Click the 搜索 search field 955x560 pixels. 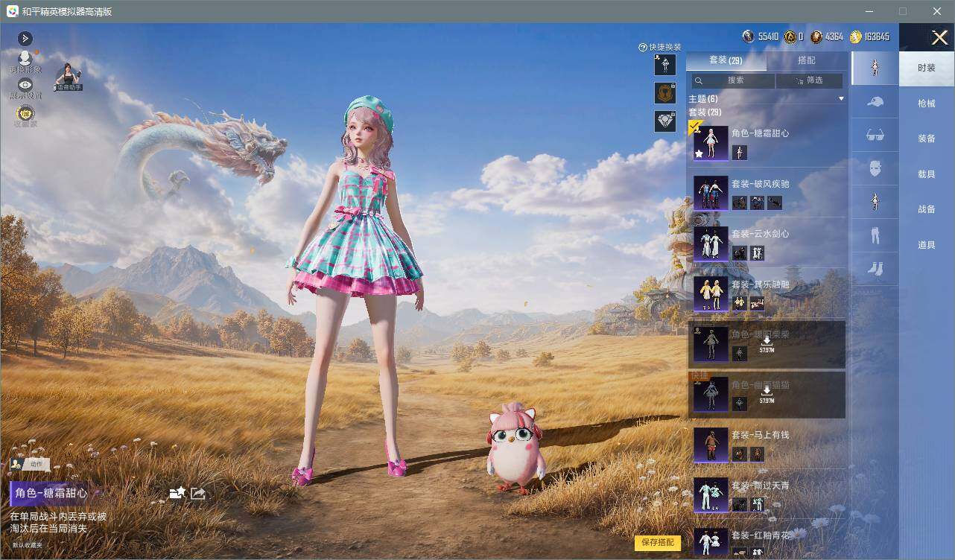tap(733, 80)
